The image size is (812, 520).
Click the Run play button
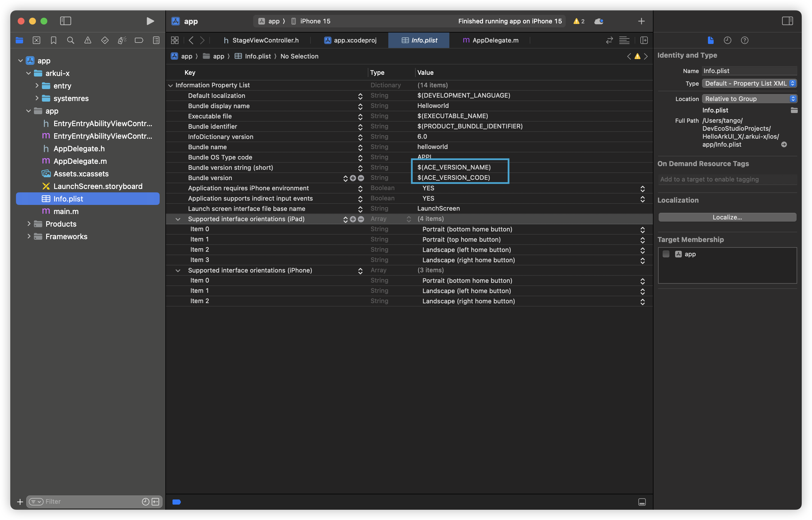click(x=150, y=21)
